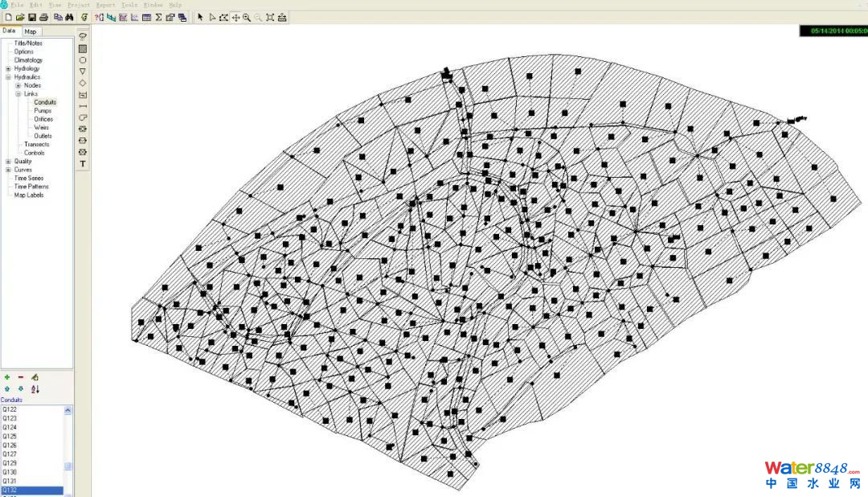Select the Outfall triangle tool
This screenshot has height=497, width=868.
tap(83, 72)
